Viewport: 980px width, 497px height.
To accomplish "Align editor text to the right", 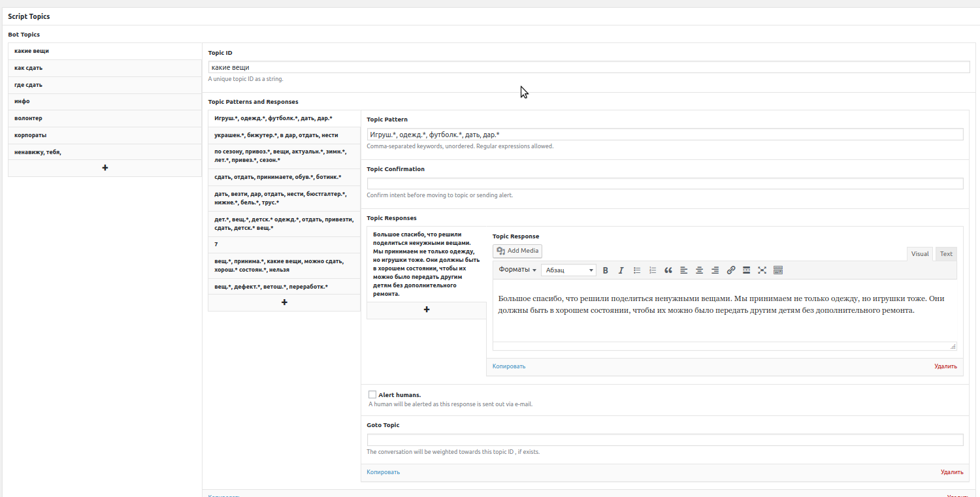I will click(x=715, y=270).
